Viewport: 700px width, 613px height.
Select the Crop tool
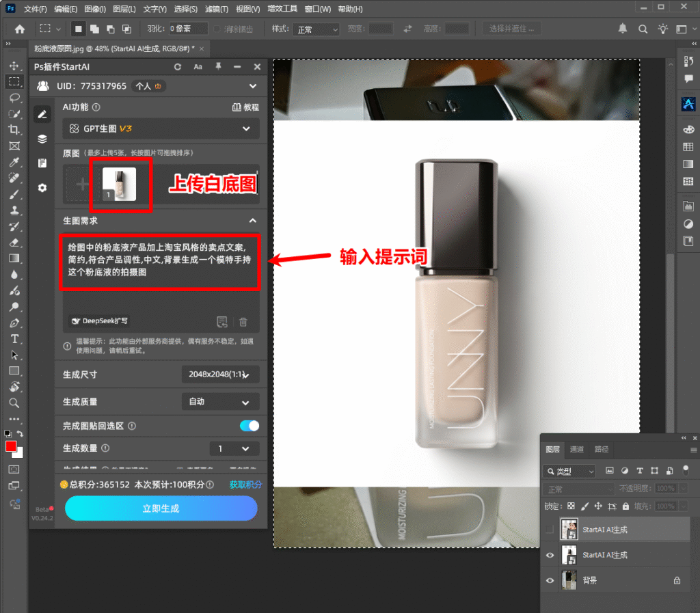[x=14, y=130]
